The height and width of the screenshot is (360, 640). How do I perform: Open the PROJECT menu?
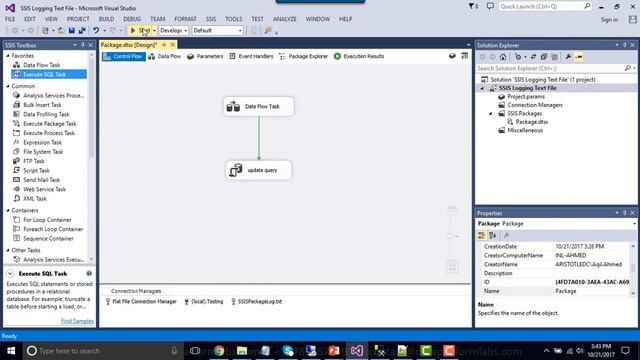point(78,19)
